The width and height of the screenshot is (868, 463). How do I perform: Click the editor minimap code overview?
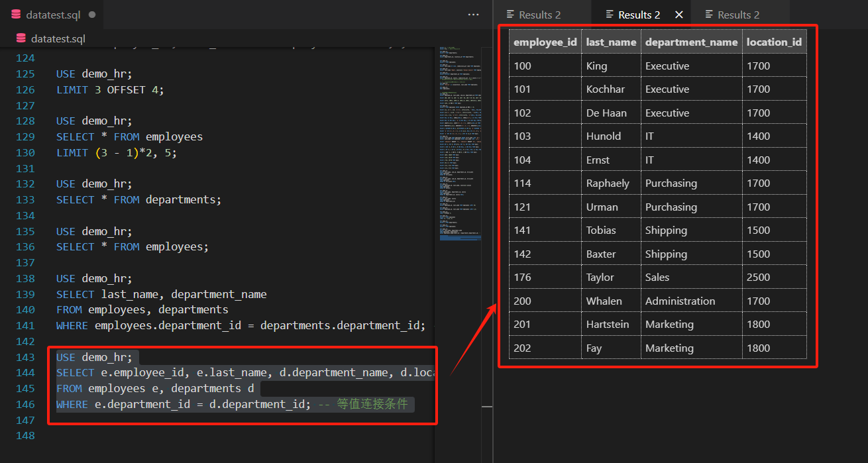coord(459,142)
